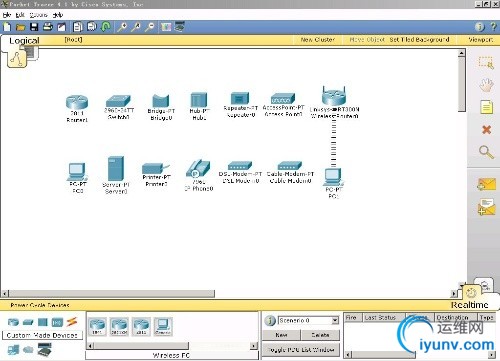Click the Delete scenario button
Image resolution: width=500 pixels, height=361 pixels.
click(x=320, y=335)
